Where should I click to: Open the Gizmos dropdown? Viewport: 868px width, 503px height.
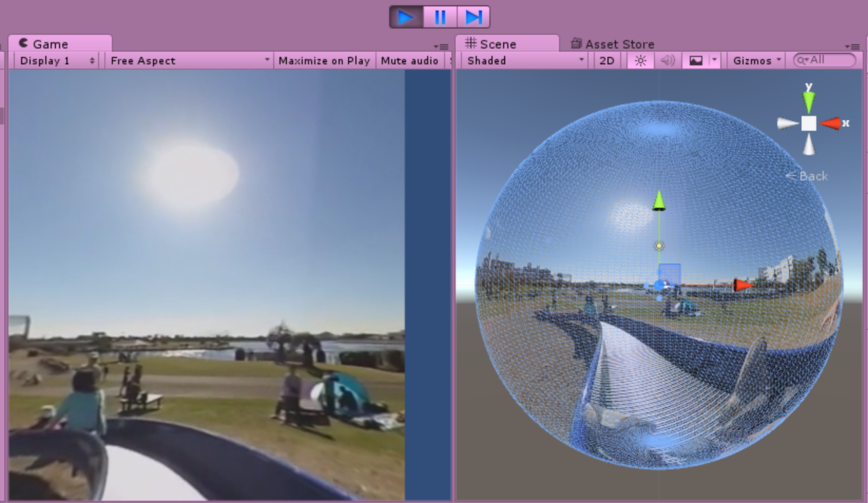coord(756,61)
